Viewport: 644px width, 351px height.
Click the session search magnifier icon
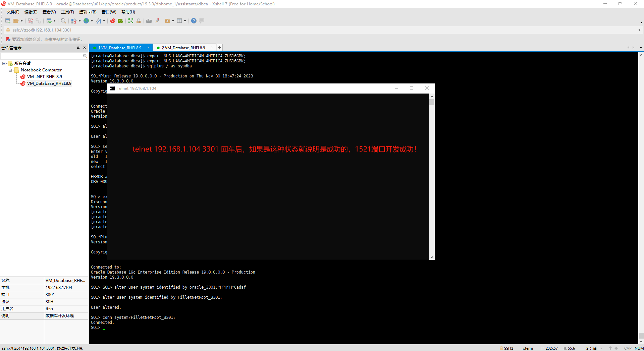pyautogui.click(x=85, y=56)
